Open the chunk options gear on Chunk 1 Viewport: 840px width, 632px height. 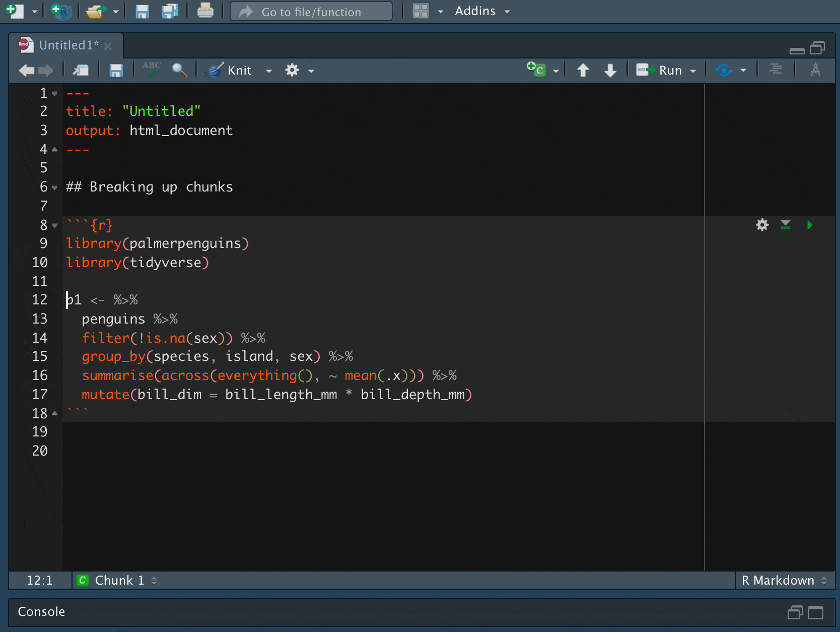click(762, 225)
